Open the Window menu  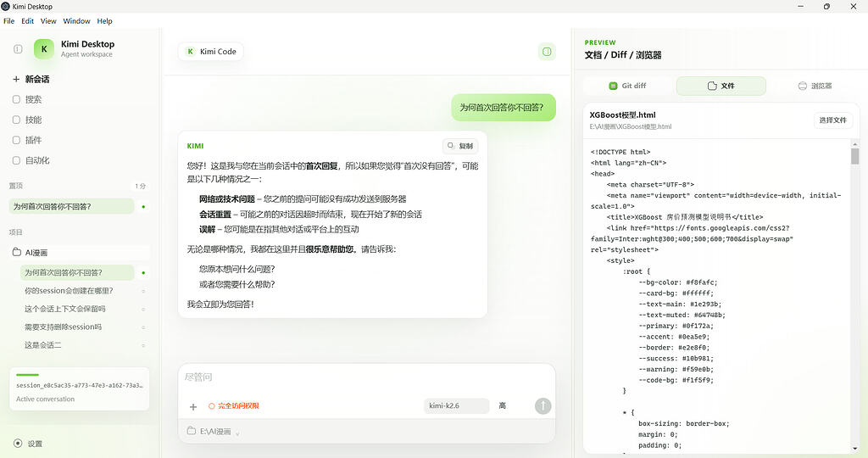tap(76, 21)
